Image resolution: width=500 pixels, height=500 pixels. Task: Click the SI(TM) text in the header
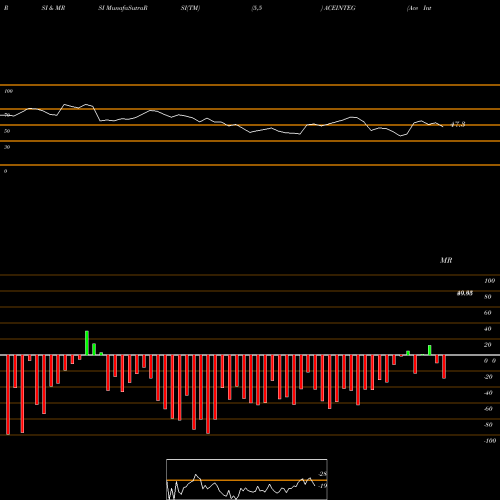pos(190,8)
